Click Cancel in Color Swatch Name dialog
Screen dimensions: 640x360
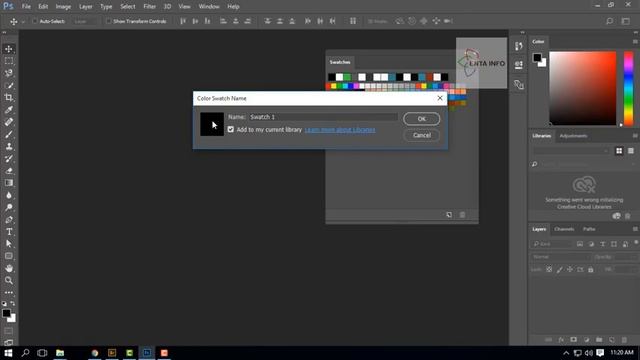(x=422, y=135)
